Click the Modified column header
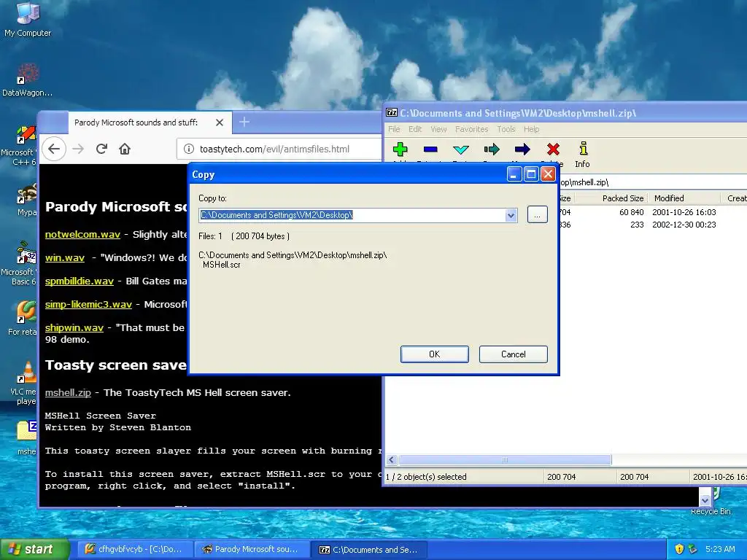The width and height of the screenshot is (747, 560). pyautogui.click(x=684, y=198)
